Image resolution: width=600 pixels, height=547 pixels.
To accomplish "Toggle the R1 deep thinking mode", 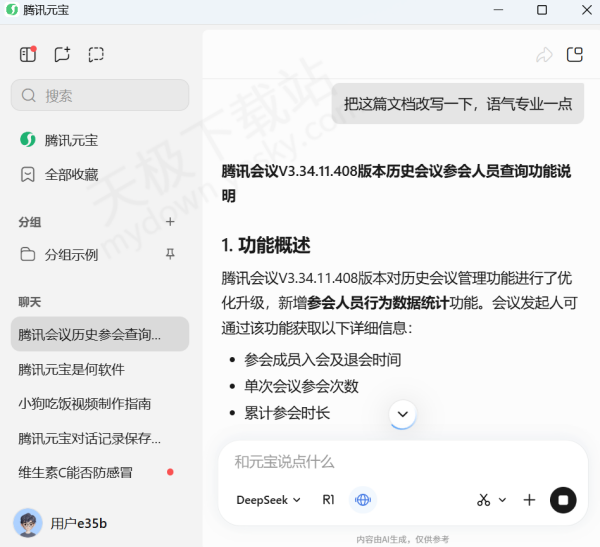I will pyautogui.click(x=328, y=500).
